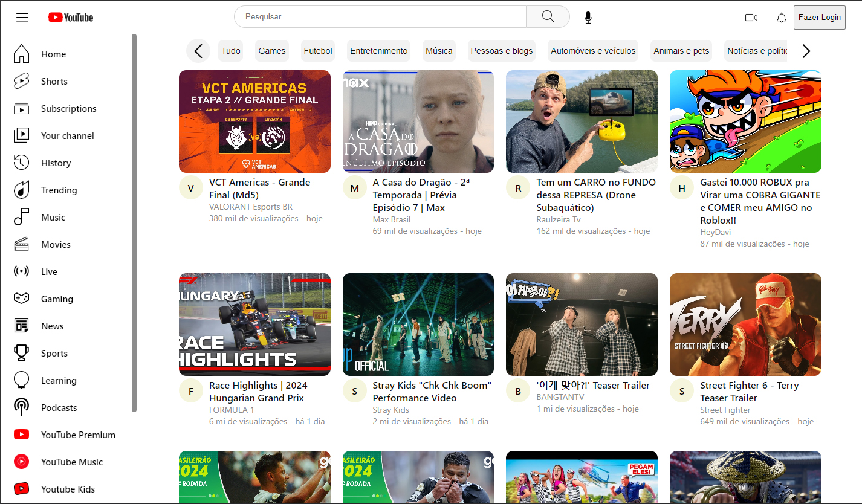Click the Trending flame icon
Image resolution: width=862 pixels, height=504 pixels.
[21, 190]
